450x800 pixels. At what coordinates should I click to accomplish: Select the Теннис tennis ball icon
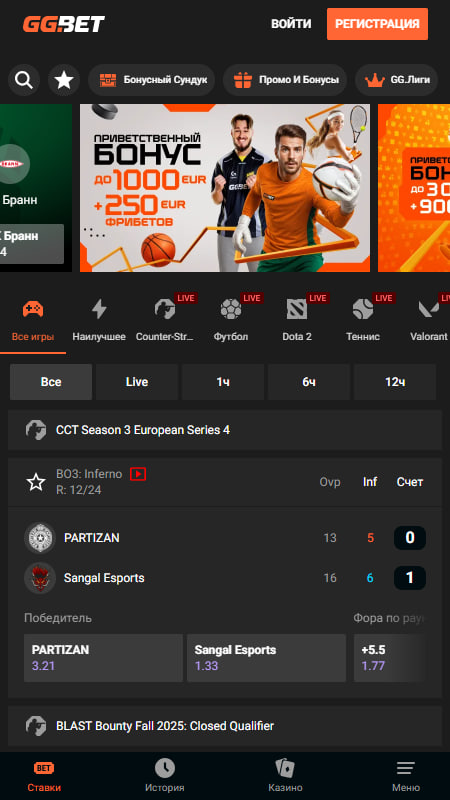tap(363, 309)
